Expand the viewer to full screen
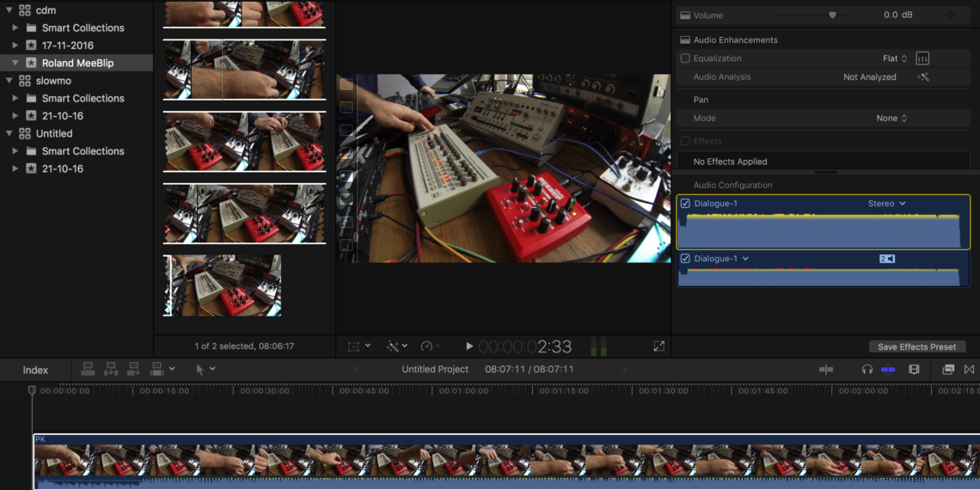This screenshot has width=980, height=490. click(659, 346)
